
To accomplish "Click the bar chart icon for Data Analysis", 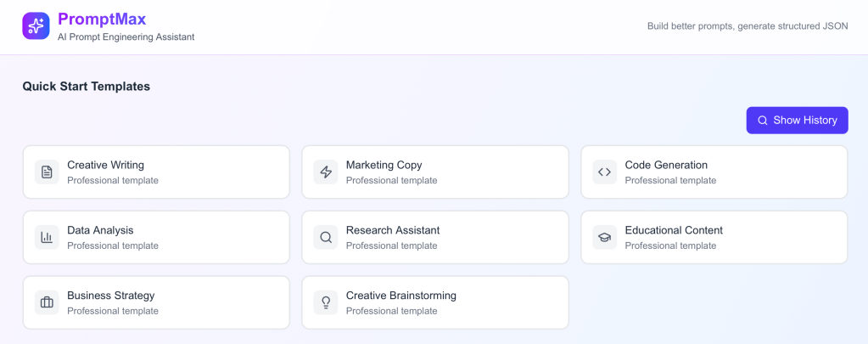I will (47, 238).
